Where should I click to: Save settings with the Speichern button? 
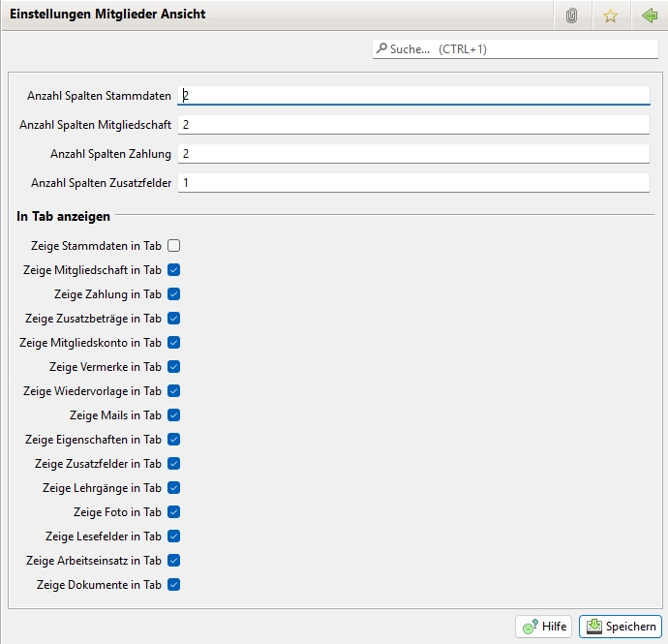pos(621,627)
